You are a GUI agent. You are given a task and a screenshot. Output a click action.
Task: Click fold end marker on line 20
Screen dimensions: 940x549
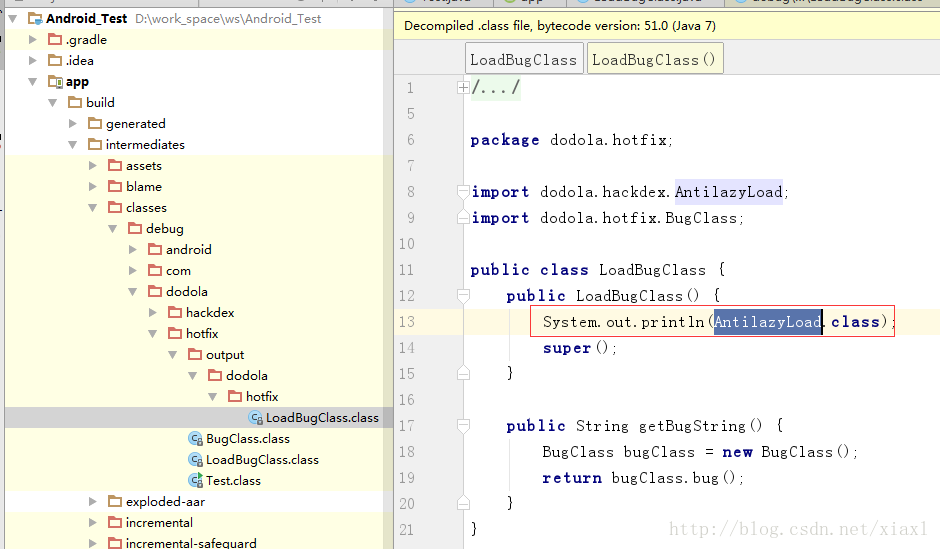[463, 503]
